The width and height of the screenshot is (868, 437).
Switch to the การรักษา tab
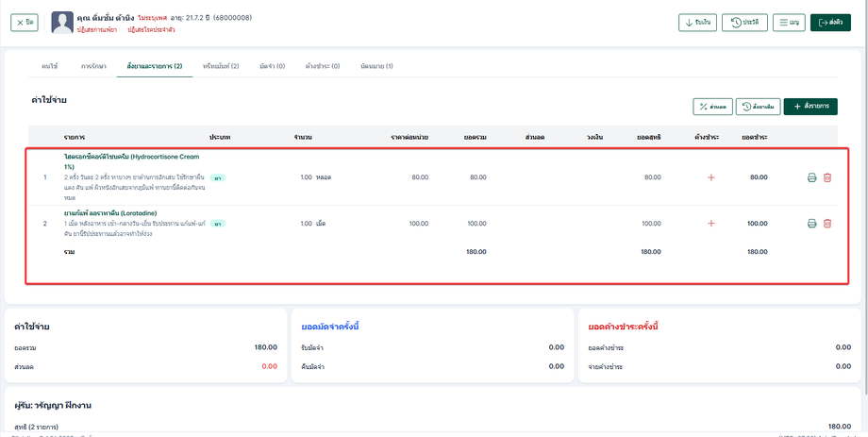click(92, 66)
